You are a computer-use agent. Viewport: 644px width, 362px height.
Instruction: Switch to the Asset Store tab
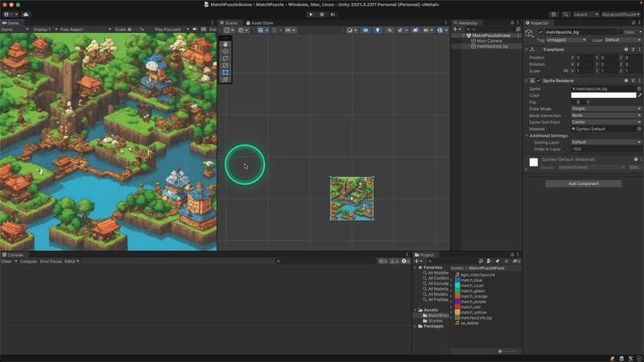[259, 23]
